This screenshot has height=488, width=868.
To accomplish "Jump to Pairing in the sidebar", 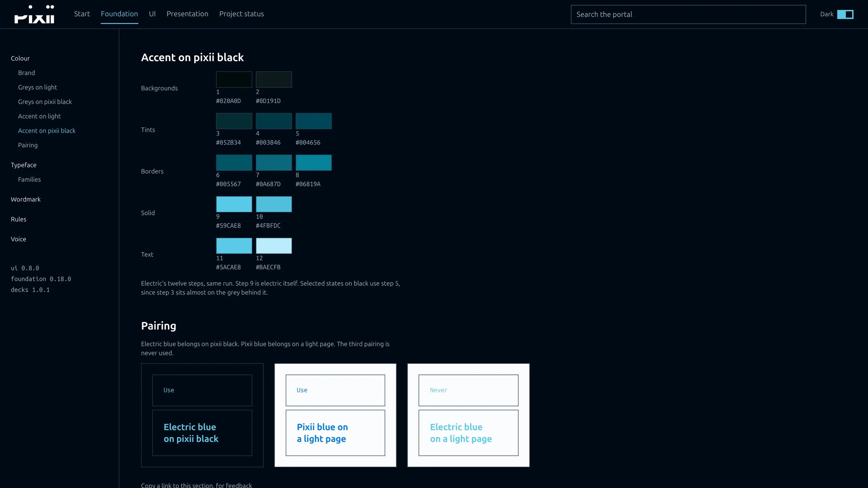I will (x=28, y=145).
